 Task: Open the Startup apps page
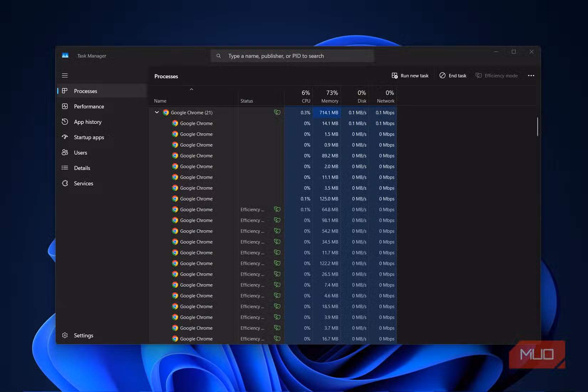[x=102, y=137]
